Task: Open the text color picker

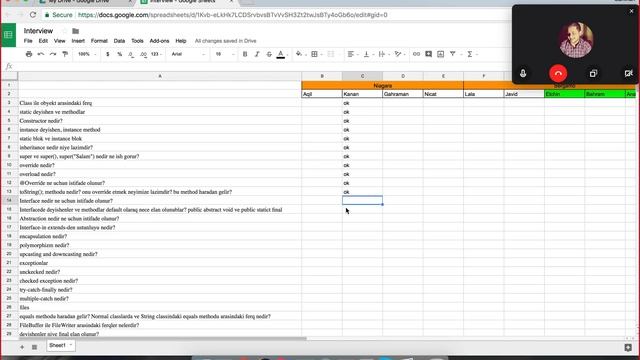Action: [x=281, y=54]
